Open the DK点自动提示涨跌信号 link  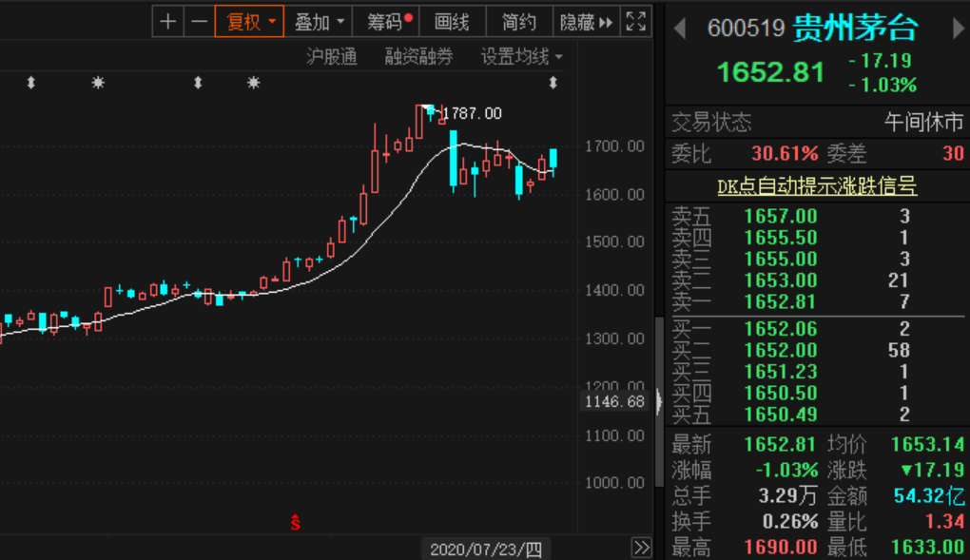coord(817,187)
